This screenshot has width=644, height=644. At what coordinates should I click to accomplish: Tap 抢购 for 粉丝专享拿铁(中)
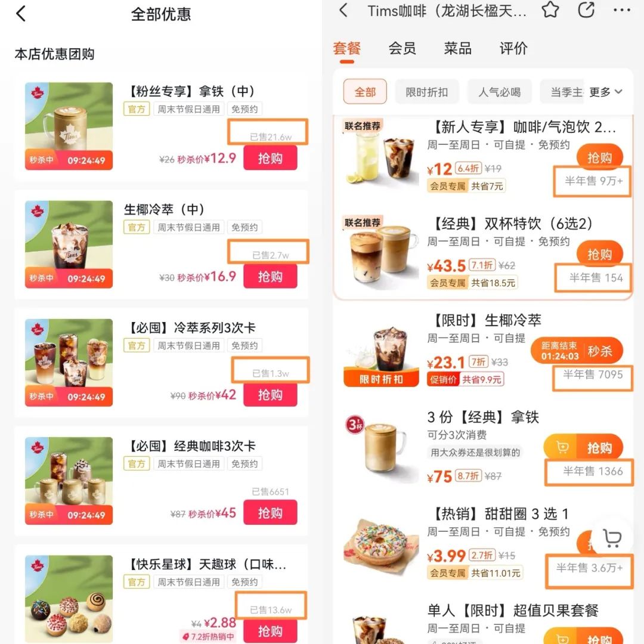(x=270, y=158)
